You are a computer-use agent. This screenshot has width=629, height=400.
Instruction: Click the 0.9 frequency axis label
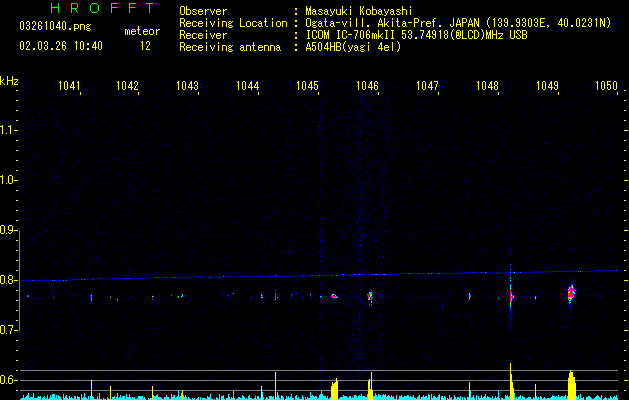(x=8, y=230)
